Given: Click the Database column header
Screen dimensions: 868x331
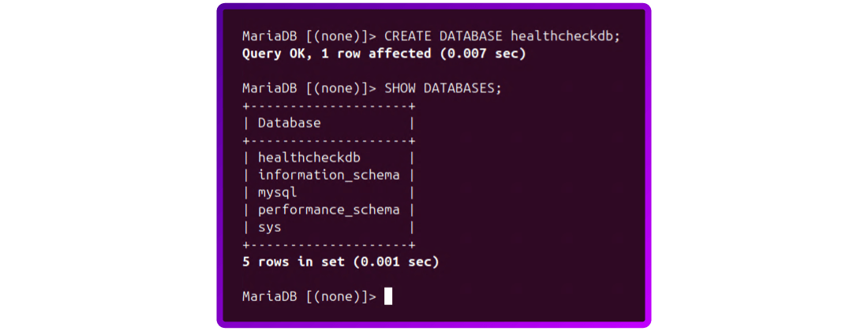Looking at the screenshot, I should point(290,123).
